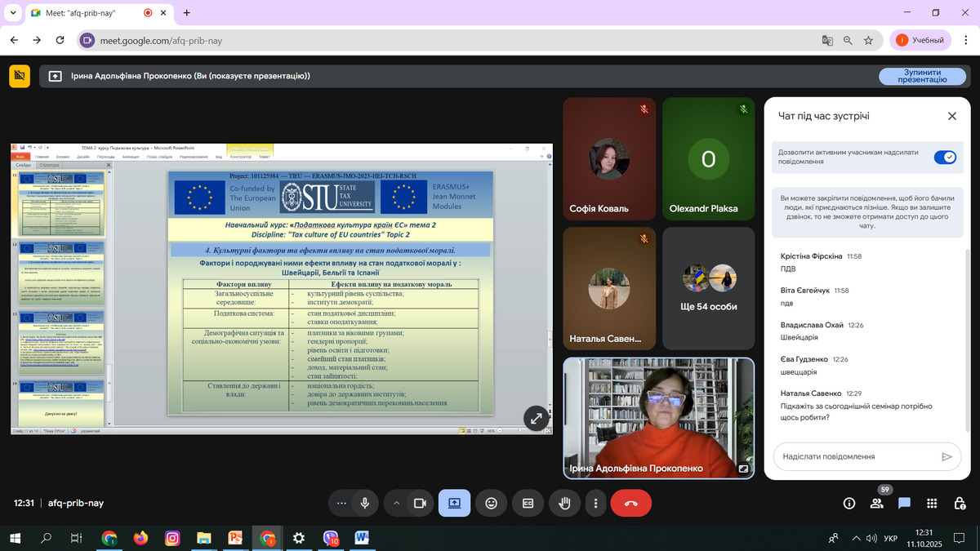Turn off the camera in Meet
Screen dimensions: 980x551
click(420, 504)
